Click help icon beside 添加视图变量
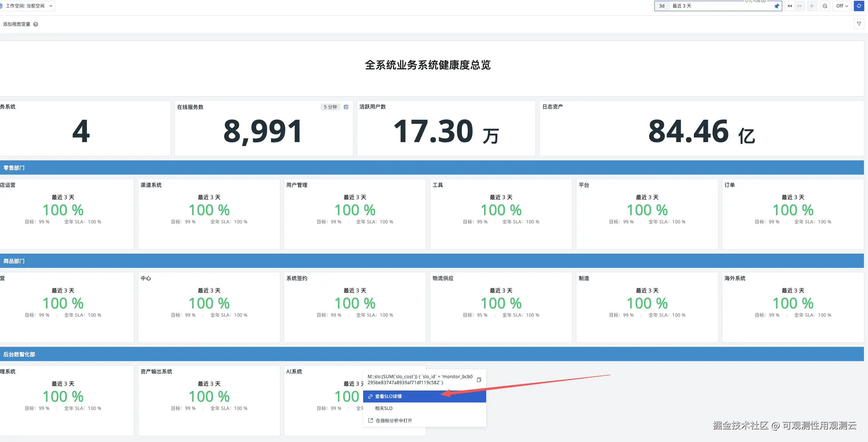Viewport: 868px width, 442px height. pyautogui.click(x=36, y=24)
